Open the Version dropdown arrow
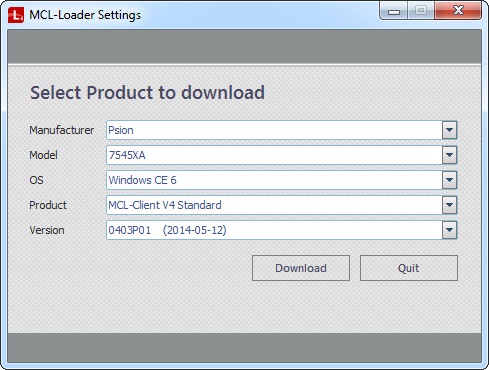The height and width of the screenshot is (370, 489). coord(449,230)
